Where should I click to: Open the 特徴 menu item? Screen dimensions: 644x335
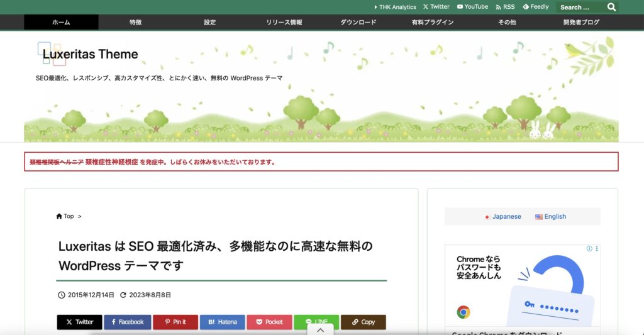(135, 22)
